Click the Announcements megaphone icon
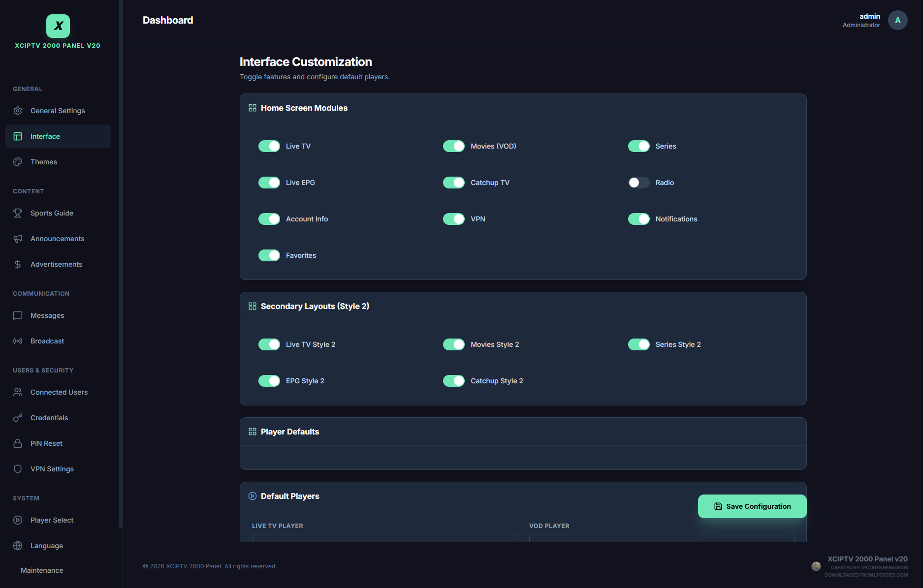Image resolution: width=923 pixels, height=588 pixels. point(18,239)
